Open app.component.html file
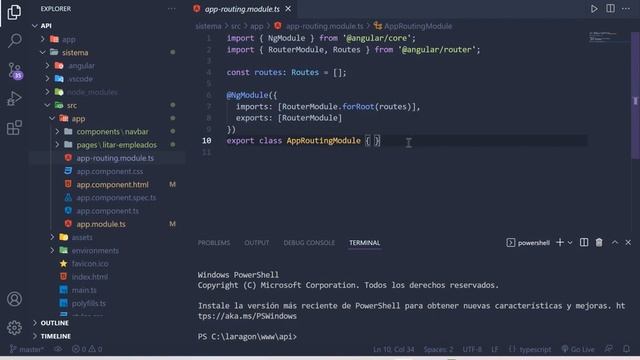 click(x=112, y=184)
